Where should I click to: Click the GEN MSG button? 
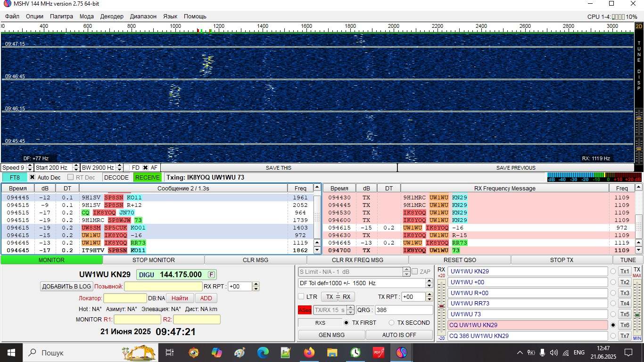pyautogui.click(x=331, y=335)
